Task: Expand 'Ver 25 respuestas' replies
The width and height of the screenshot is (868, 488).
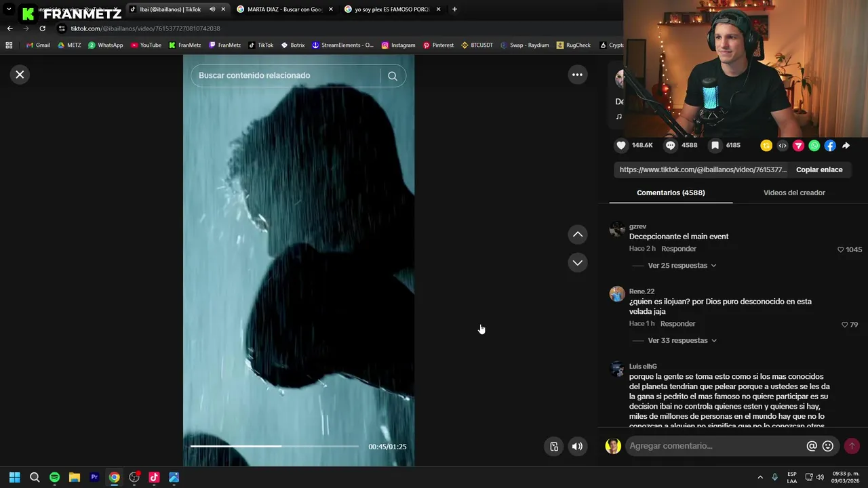Action: coord(682,266)
